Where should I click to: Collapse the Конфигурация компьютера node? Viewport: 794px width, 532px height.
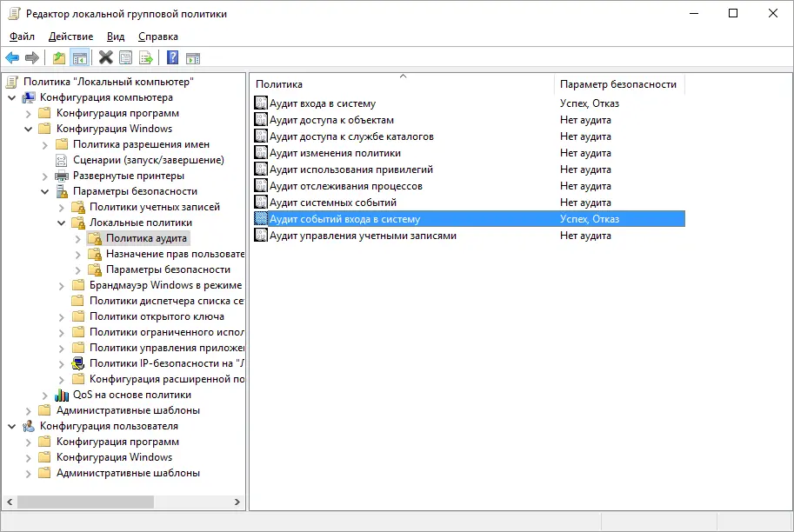(x=12, y=97)
